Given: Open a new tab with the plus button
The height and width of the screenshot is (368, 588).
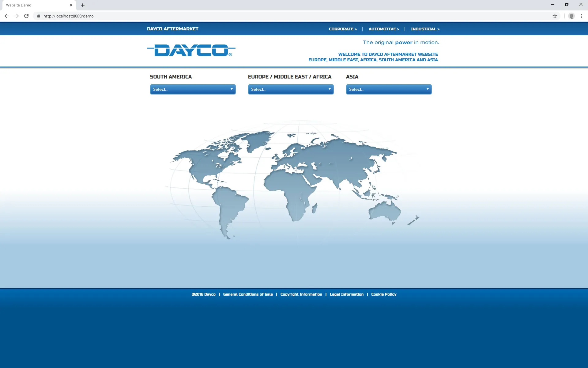Looking at the screenshot, I should 83,5.
